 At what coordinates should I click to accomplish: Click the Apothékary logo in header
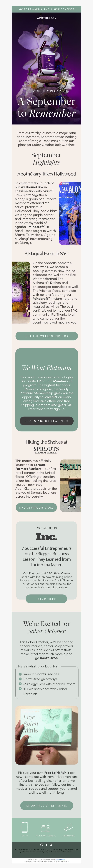pyautogui.click(x=47, y=18)
